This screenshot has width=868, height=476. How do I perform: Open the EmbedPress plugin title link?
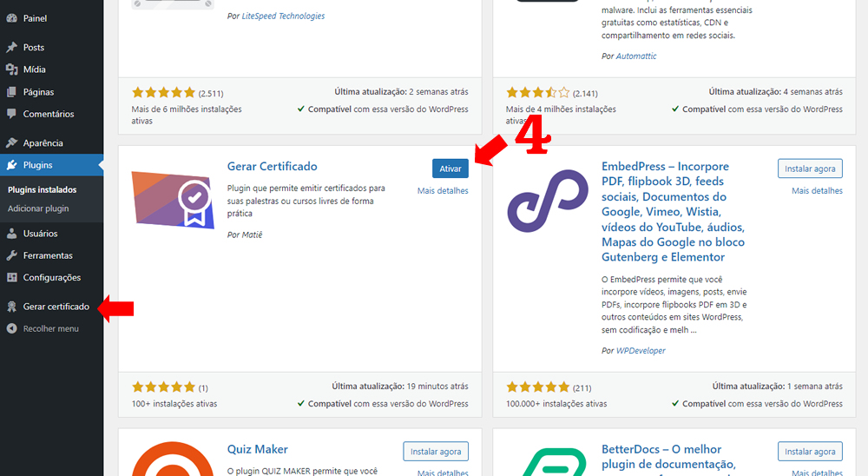[674, 212]
